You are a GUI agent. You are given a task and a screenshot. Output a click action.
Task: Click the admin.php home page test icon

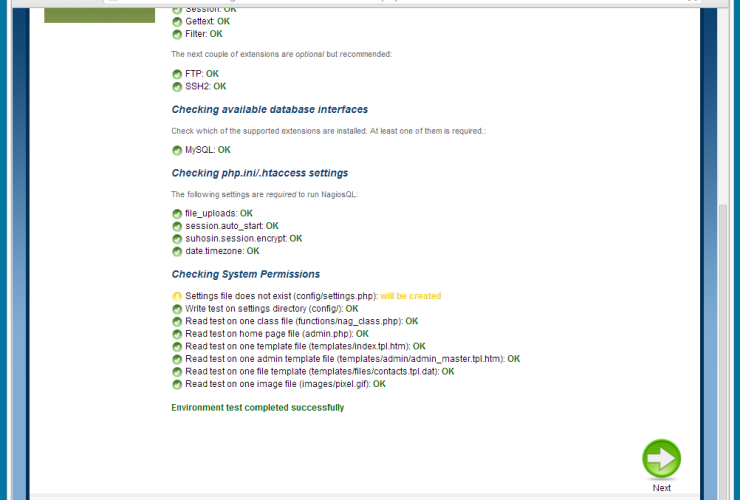(x=177, y=334)
